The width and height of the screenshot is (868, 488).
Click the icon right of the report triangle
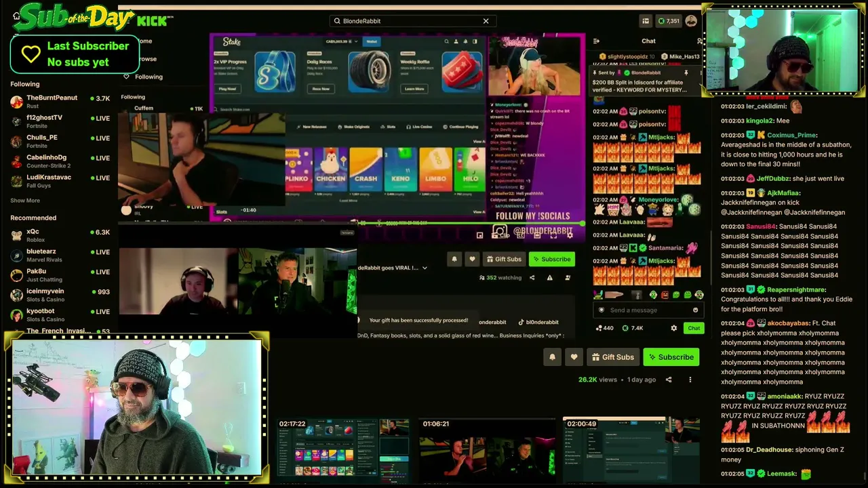point(568,277)
